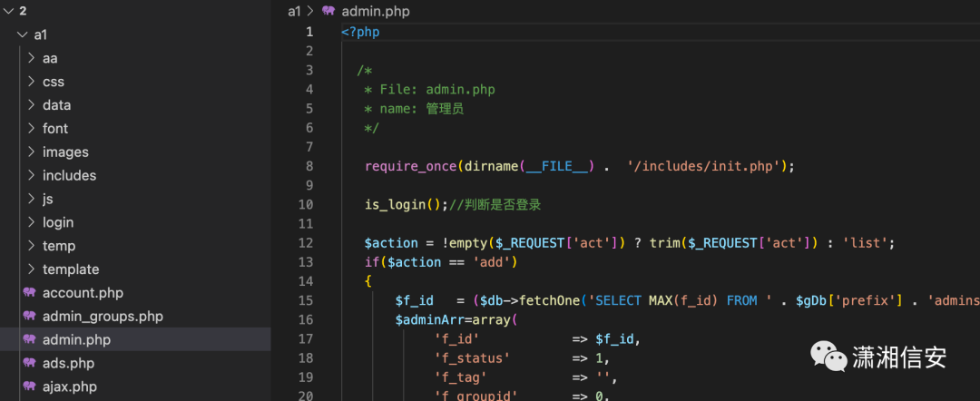Click the admin.php breadcrumb label

coord(376,11)
